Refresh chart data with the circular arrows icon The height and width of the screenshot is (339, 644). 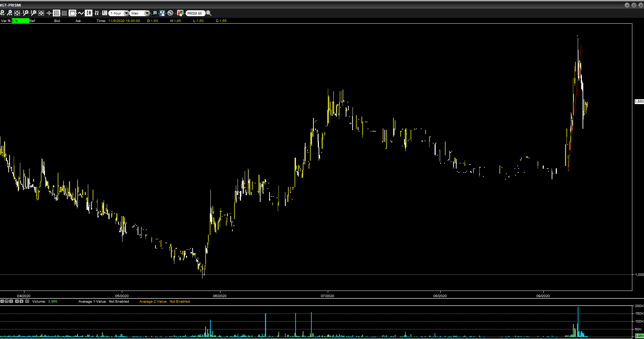(170, 13)
